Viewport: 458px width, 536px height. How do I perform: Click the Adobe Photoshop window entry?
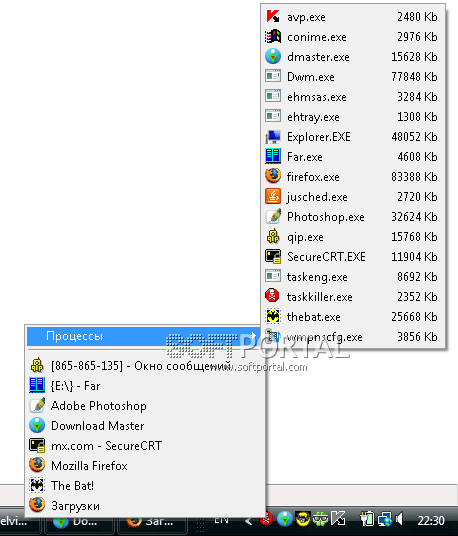pyautogui.click(x=146, y=406)
